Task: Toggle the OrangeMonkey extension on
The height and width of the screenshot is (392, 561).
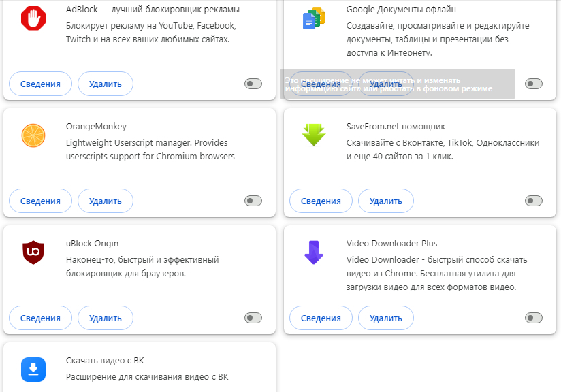Action: (x=253, y=201)
